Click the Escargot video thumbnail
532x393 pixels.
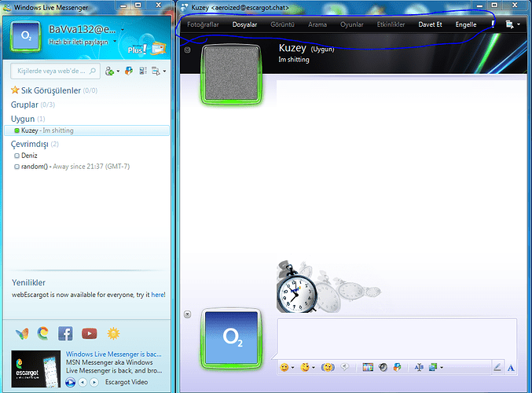pyautogui.click(x=36, y=369)
